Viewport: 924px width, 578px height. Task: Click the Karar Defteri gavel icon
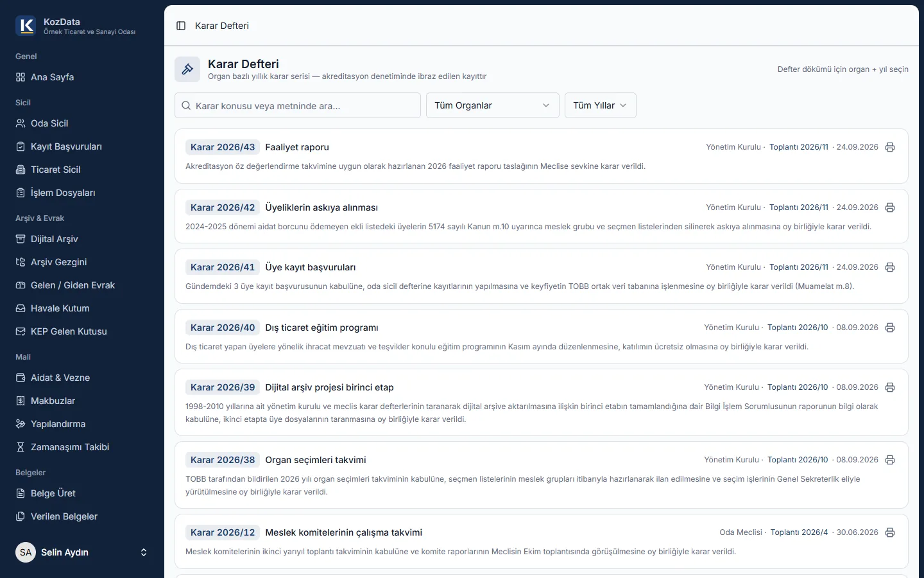click(187, 69)
